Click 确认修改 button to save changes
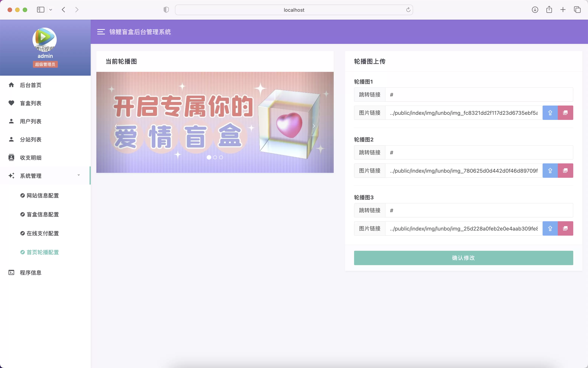 coord(463,258)
